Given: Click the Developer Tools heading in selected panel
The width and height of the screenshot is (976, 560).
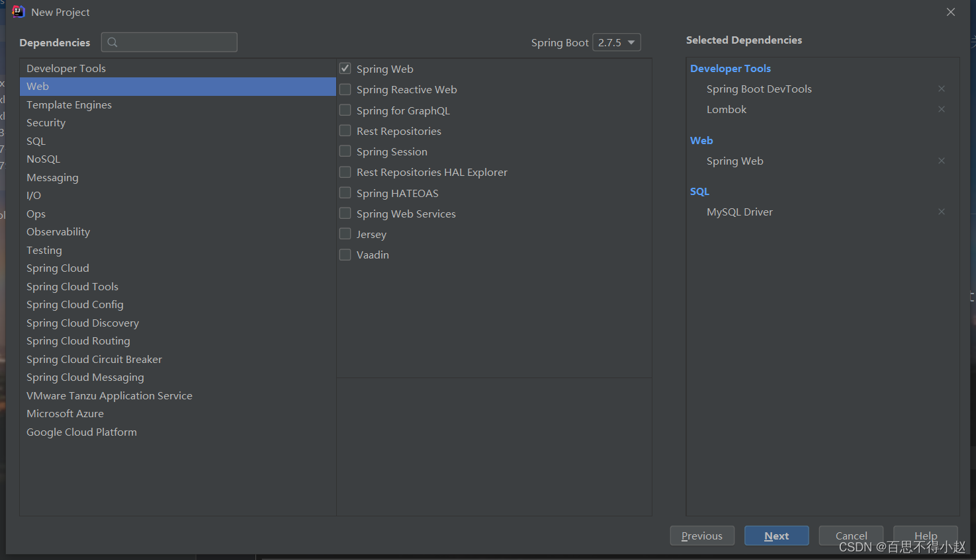Looking at the screenshot, I should (731, 69).
